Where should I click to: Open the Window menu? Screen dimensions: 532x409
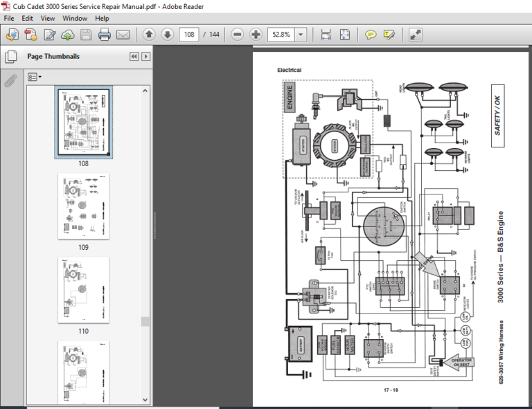75,18
